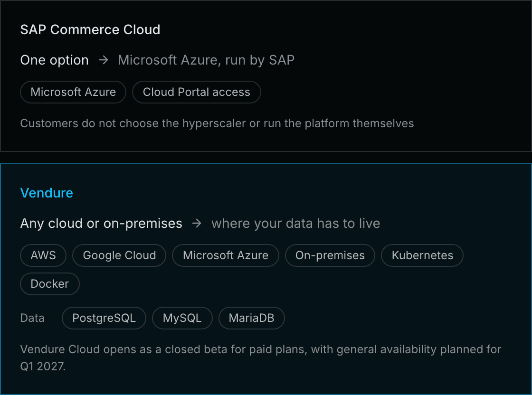Click the arrow icon after 'One option'
The width and height of the screenshot is (532, 395).
[x=104, y=60]
